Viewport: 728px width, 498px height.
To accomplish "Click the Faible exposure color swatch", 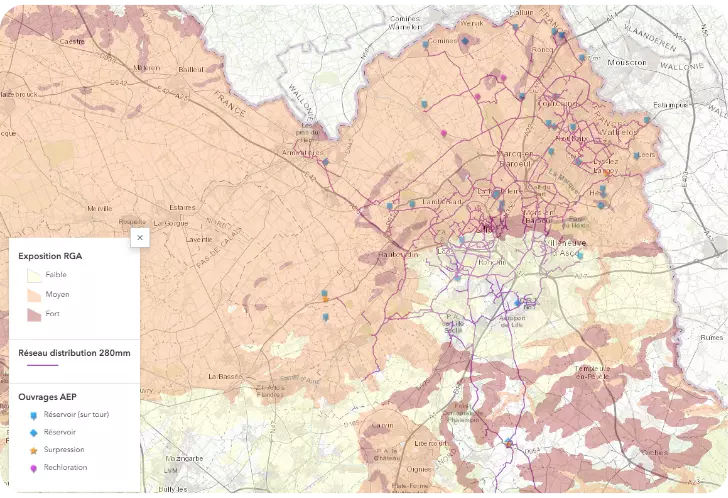I will (33, 274).
